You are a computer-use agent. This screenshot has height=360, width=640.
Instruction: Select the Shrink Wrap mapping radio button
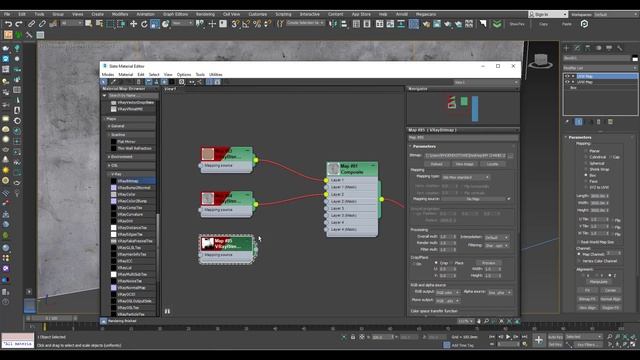(x=586, y=169)
